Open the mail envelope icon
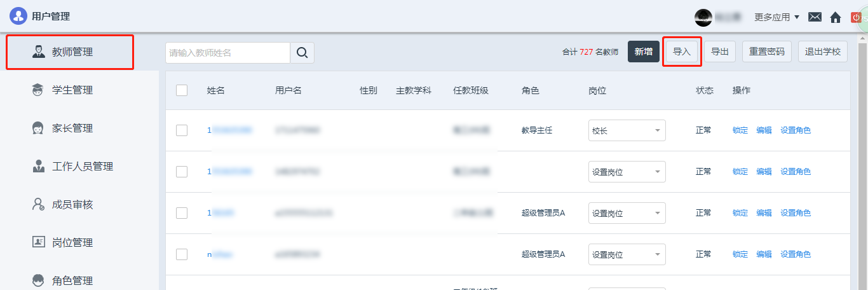This screenshot has width=868, height=290. [815, 17]
